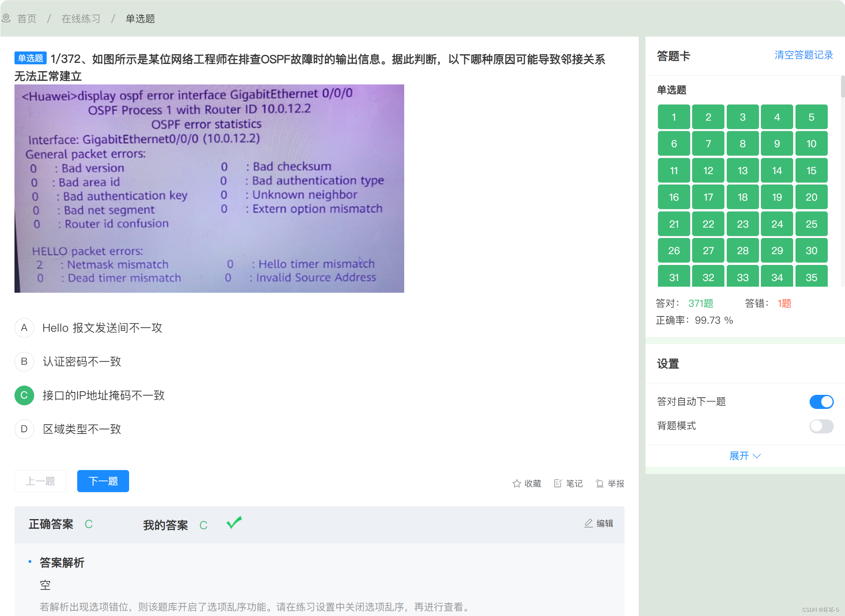Expand settings via 展开 chevron
Image resolution: width=845 pixels, height=616 pixels.
pyautogui.click(x=757, y=456)
